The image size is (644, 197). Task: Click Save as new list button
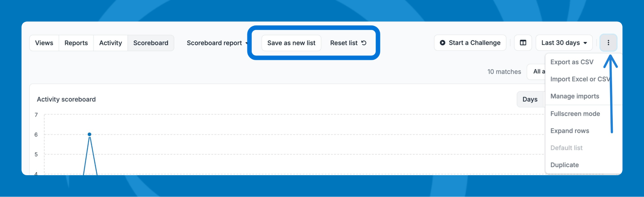click(291, 43)
